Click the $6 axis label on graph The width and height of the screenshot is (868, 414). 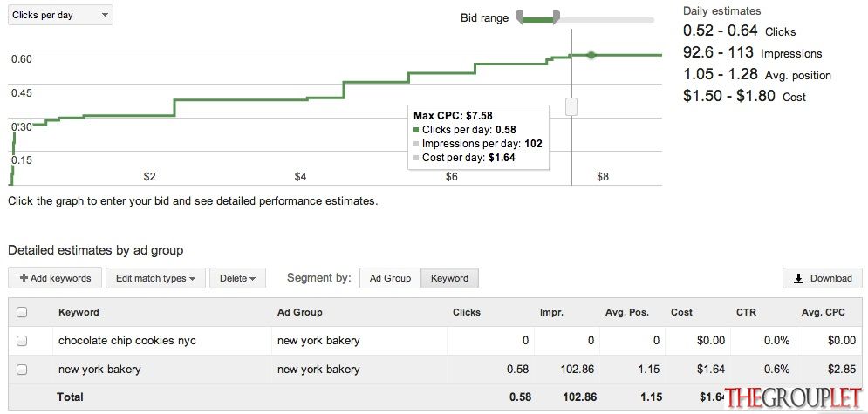(452, 178)
